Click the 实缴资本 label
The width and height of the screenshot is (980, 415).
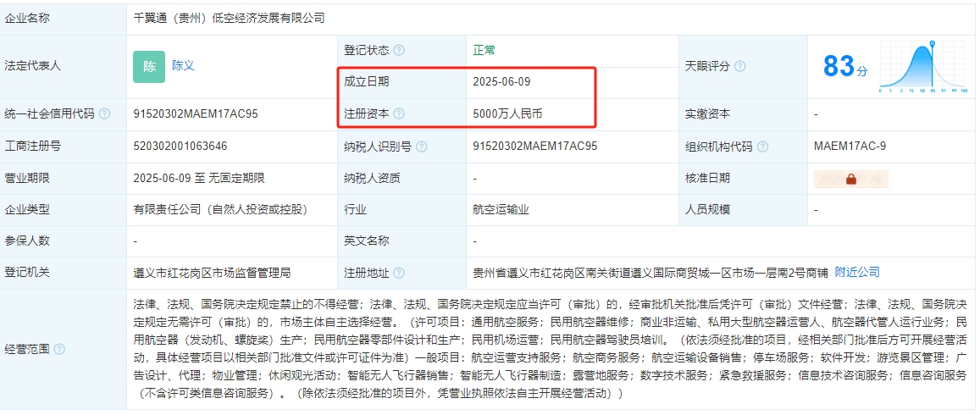click(x=708, y=114)
